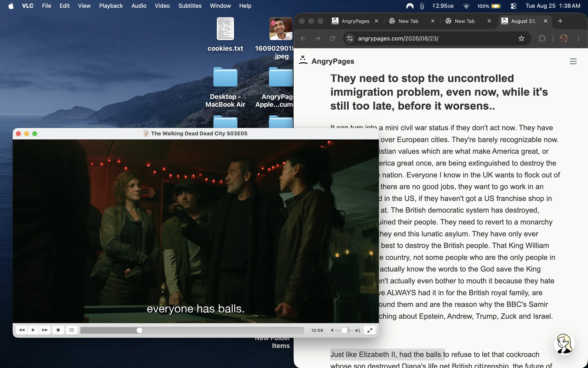Viewport: 588px width, 368px height.
Task: Close the first New Tab tab
Action: click(x=433, y=21)
